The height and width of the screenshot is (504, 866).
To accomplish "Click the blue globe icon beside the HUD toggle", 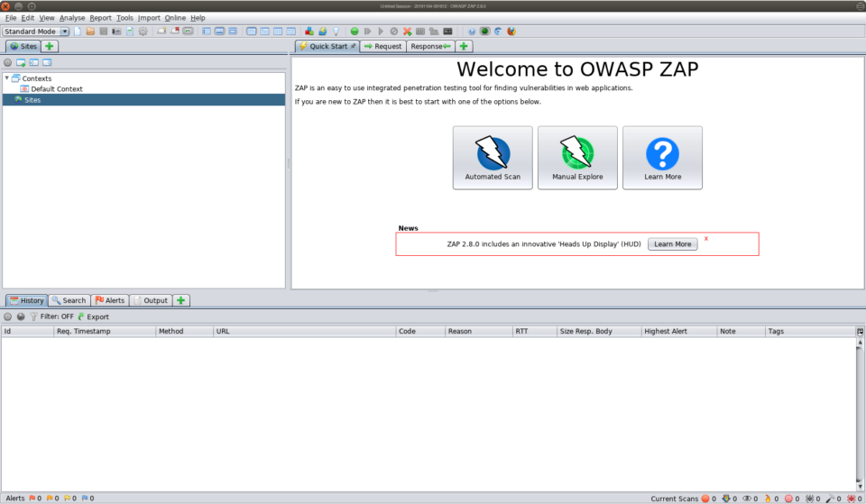I will click(x=472, y=32).
